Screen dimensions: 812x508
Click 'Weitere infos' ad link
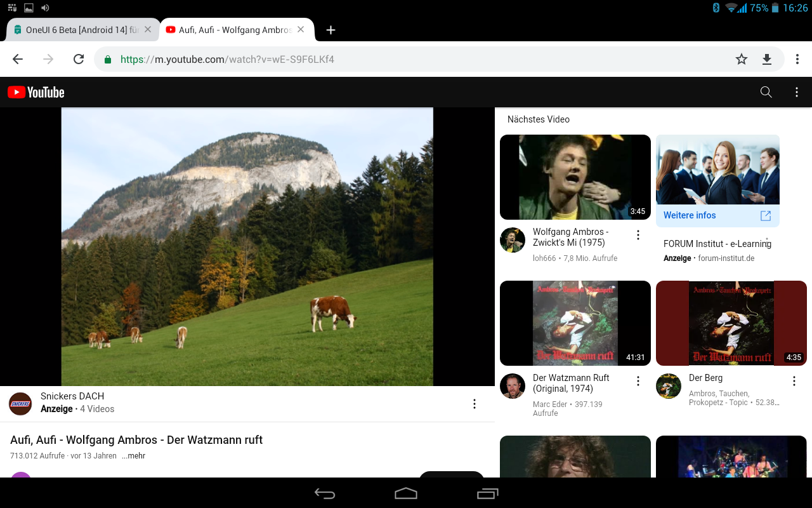690,215
